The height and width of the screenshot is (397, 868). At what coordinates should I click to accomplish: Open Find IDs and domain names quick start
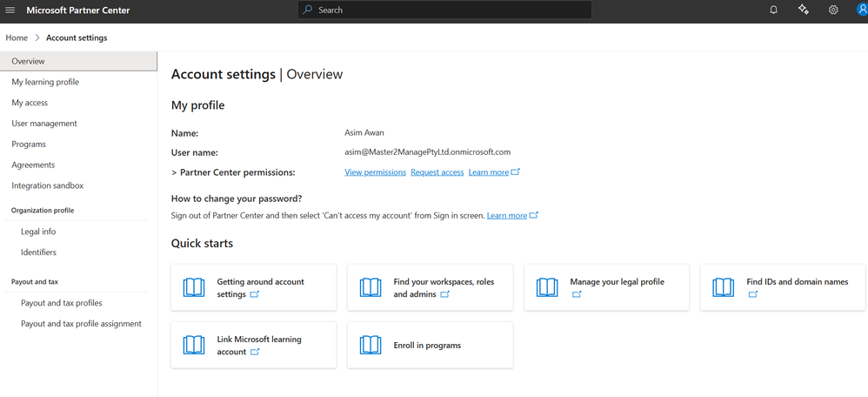coord(783,287)
